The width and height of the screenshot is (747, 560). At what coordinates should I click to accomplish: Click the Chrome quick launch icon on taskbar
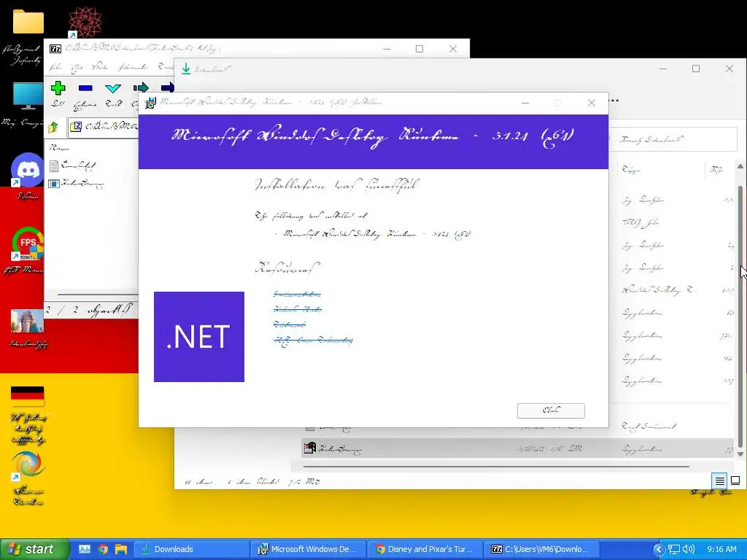click(103, 549)
